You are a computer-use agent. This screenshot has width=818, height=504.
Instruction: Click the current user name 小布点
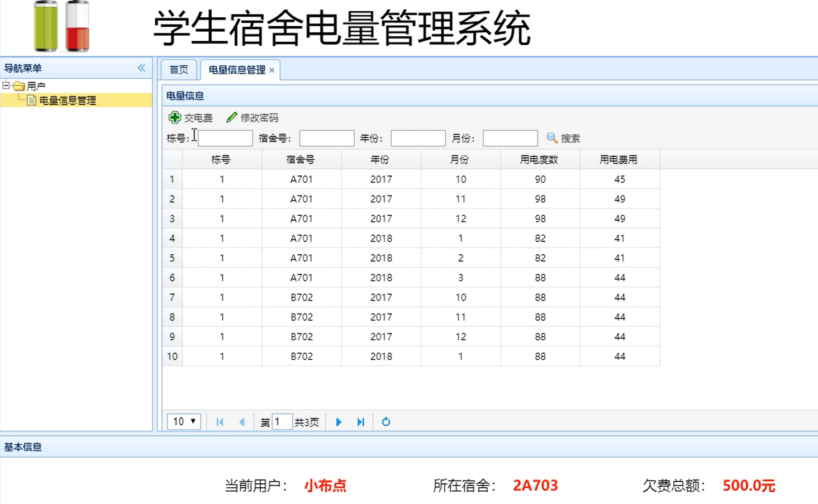point(325,486)
